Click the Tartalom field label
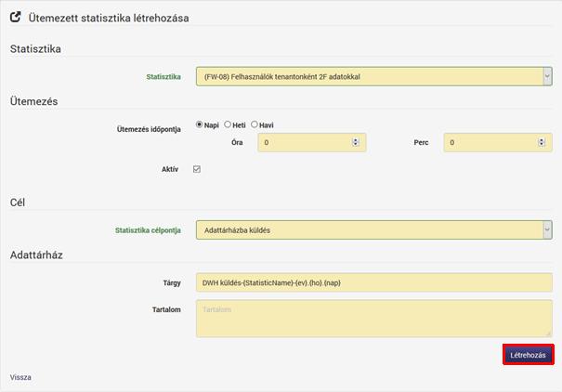This screenshot has height=392, width=562. 166,309
